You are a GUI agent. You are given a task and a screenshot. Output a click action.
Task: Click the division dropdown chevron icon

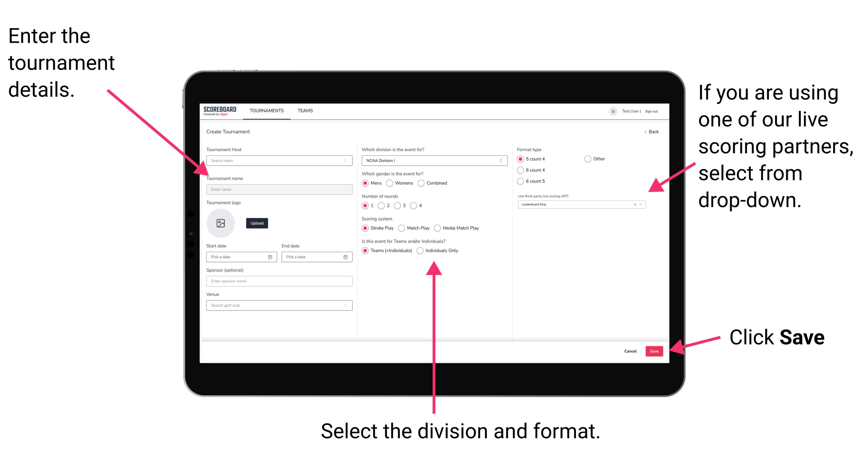(501, 161)
